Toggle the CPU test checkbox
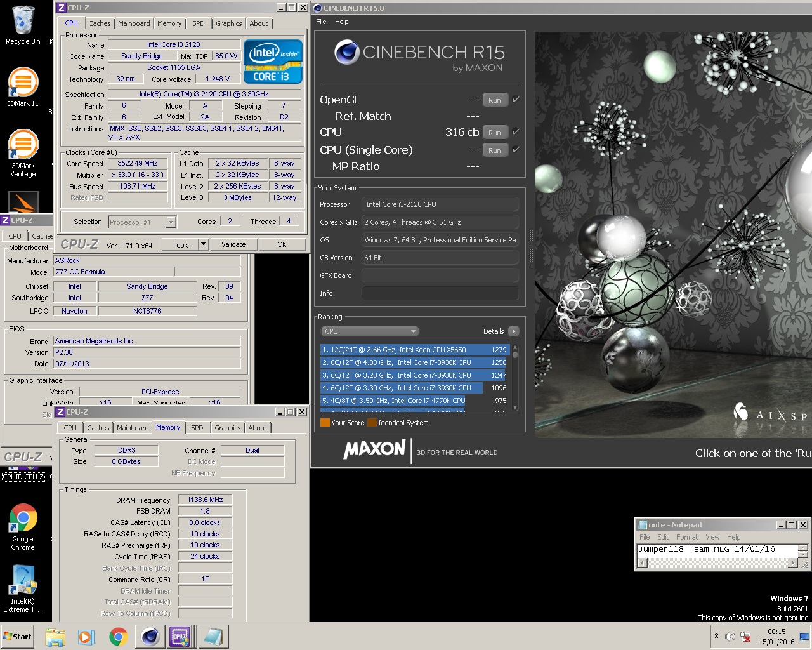The width and height of the screenshot is (812, 650). 516,131
